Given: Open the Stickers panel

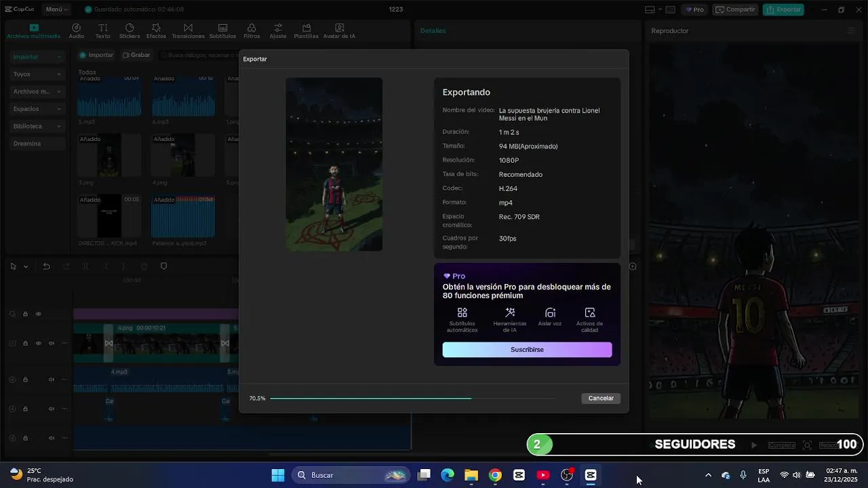Looking at the screenshot, I should point(130,31).
